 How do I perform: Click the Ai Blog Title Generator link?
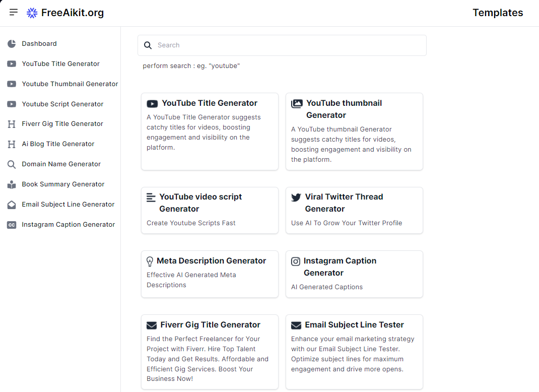pyautogui.click(x=58, y=144)
